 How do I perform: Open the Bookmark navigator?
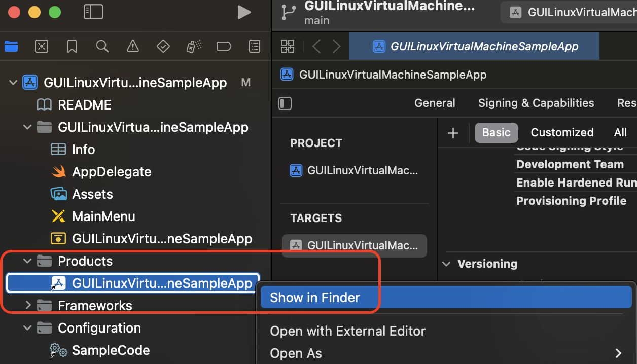[x=72, y=47]
